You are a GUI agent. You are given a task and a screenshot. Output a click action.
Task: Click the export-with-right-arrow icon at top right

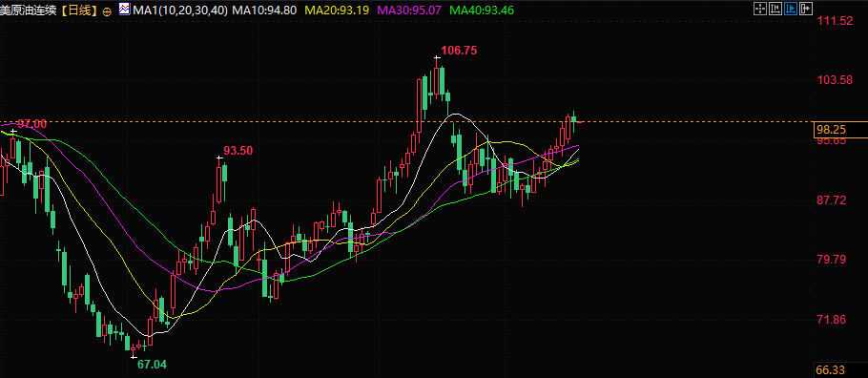tap(807, 8)
